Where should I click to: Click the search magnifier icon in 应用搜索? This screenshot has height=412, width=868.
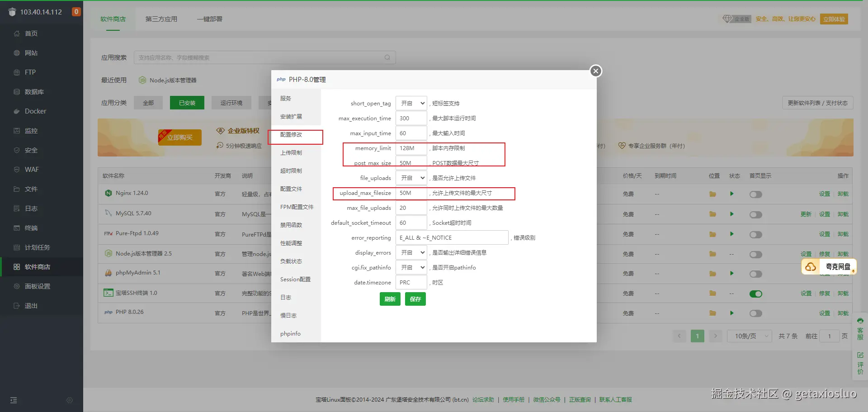tap(387, 57)
